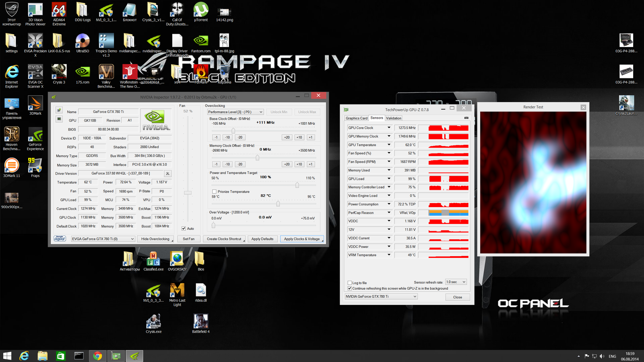Click Close button in GPU-Z
644x362 pixels.
[x=458, y=297]
